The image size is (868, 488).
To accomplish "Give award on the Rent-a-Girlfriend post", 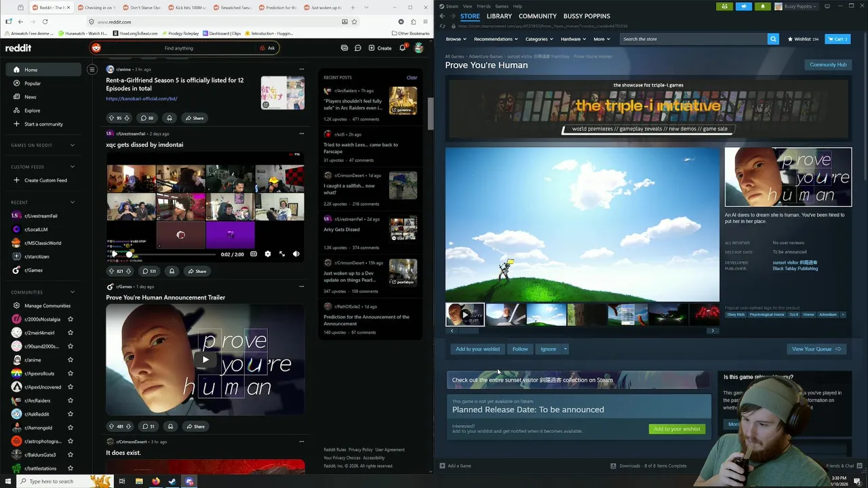I will point(170,118).
